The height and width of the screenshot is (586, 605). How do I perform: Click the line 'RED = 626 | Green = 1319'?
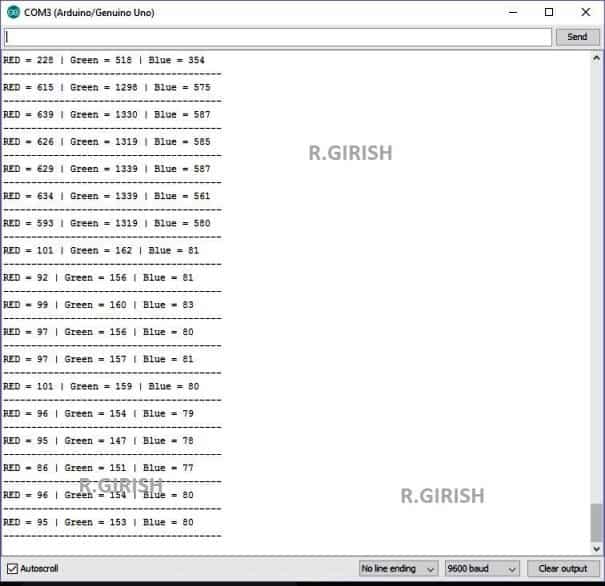click(x=106, y=142)
